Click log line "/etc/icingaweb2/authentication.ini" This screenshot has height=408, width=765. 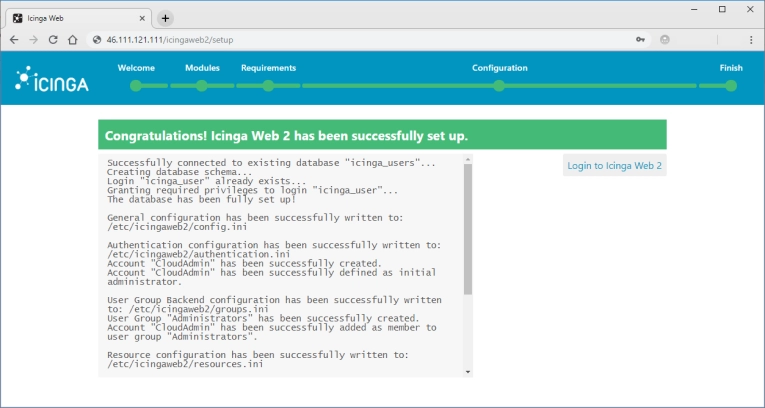click(x=199, y=254)
